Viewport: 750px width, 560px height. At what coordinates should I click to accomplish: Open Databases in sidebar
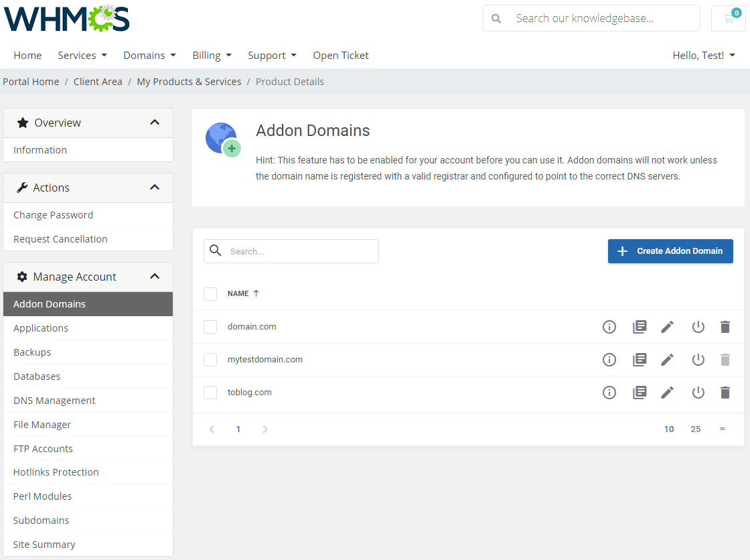coord(88,376)
